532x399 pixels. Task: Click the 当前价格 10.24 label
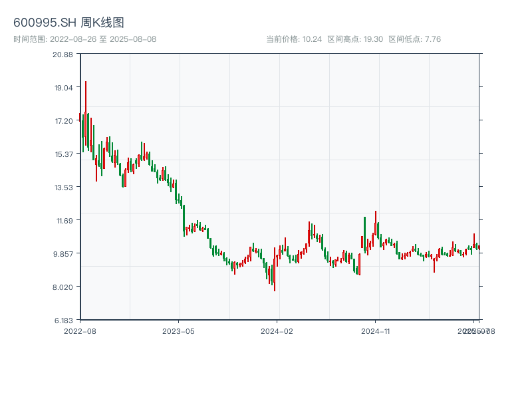[293, 39]
